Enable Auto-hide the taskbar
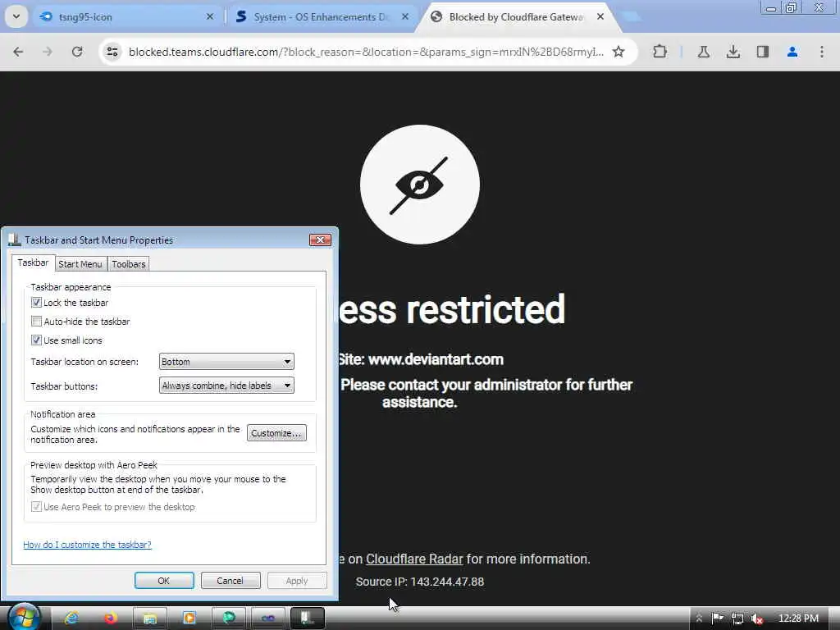The width and height of the screenshot is (840, 630). coord(36,322)
